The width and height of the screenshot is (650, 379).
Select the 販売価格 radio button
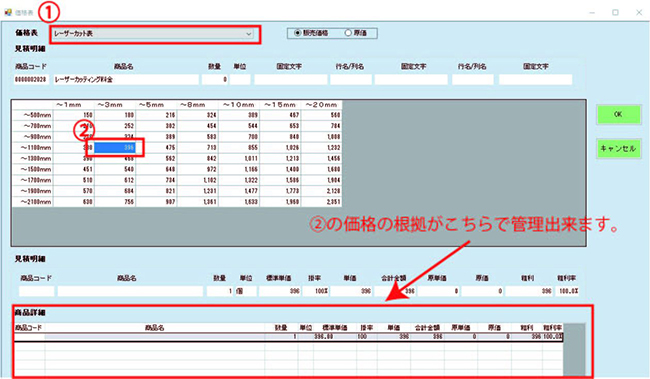297,33
